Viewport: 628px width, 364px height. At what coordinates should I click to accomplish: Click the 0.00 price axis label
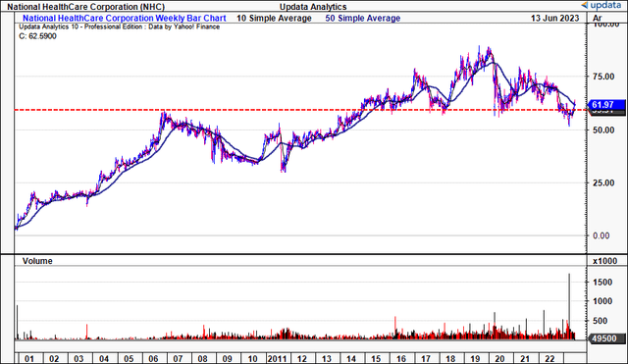pos(602,235)
